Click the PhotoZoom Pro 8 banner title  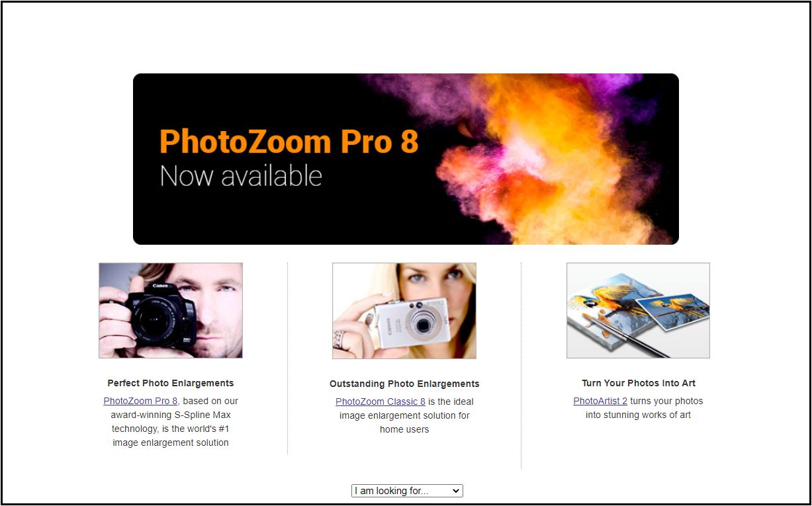pos(289,141)
